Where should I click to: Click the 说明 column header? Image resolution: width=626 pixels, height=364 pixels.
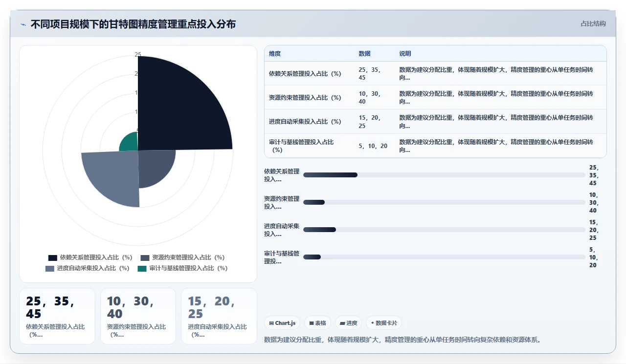(x=405, y=54)
